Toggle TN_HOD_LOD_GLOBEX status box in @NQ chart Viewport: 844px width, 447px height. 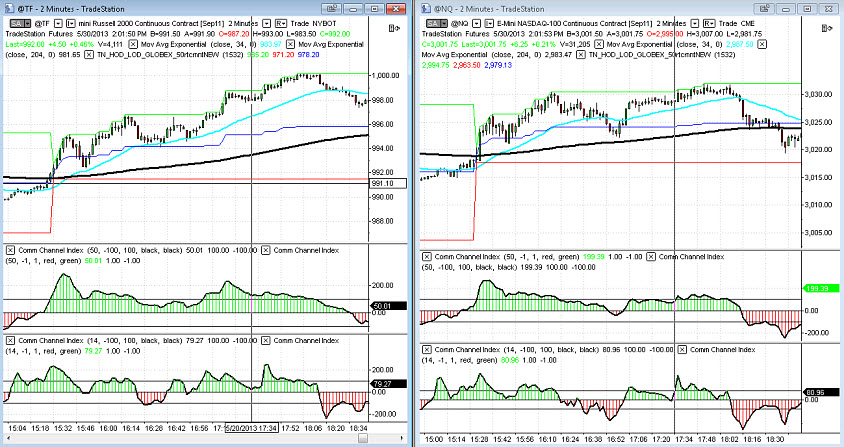(x=581, y=54)
